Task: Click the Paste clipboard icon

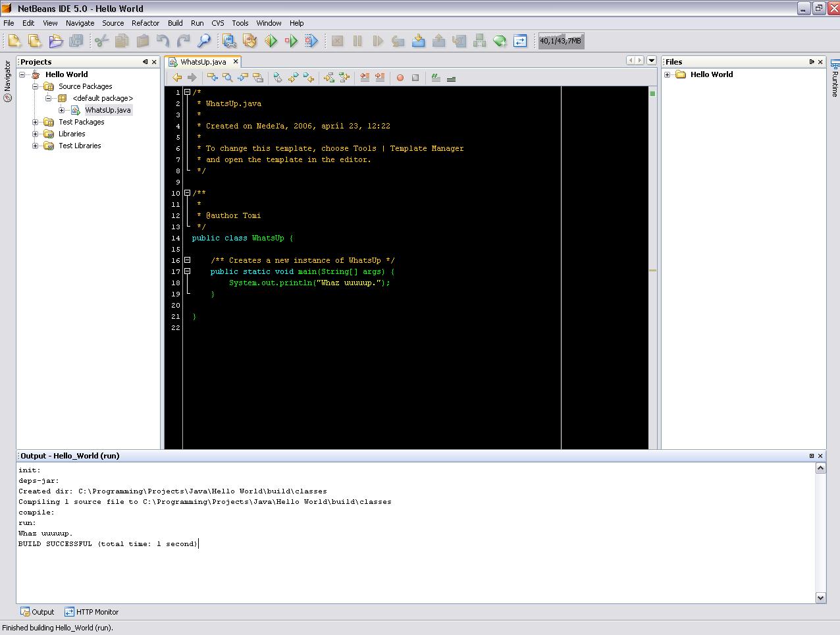Action: tap(142, 41)
